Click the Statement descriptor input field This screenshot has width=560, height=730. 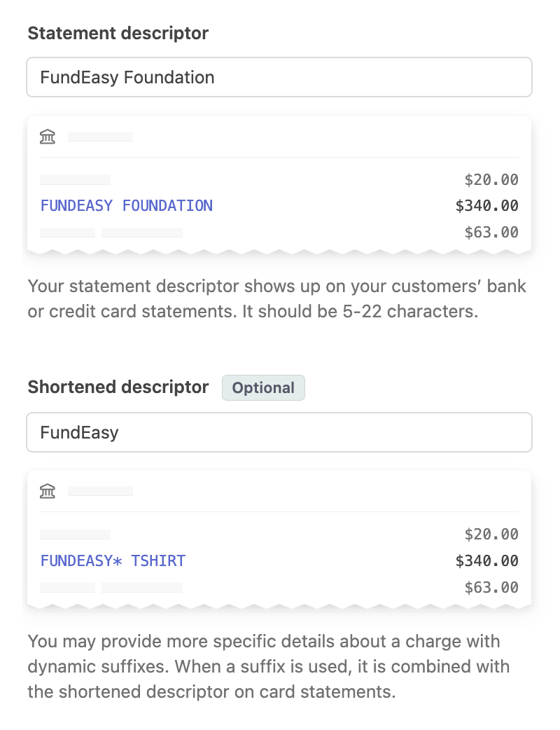pos(279,77)
